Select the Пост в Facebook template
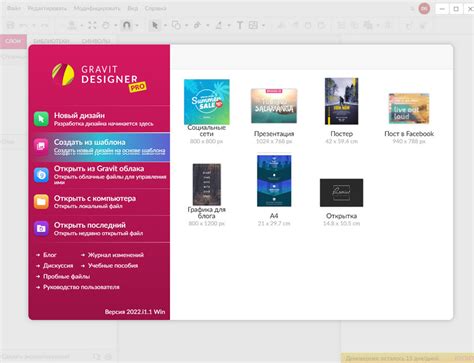Image resolution: width=474 pixels, height=363 pixels. (409, 109)
